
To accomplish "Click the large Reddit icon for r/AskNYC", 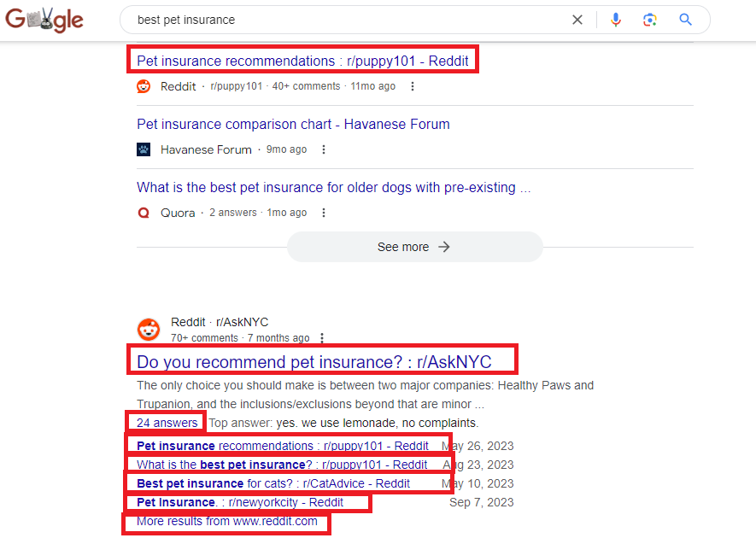I will 149,330.
